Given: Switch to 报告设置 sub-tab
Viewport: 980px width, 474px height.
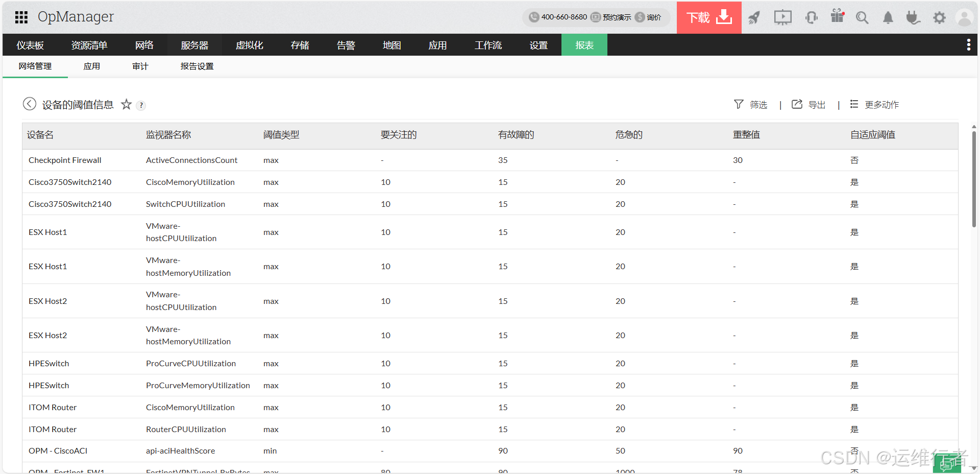Looking at the screenshot, I should point(197,66).
